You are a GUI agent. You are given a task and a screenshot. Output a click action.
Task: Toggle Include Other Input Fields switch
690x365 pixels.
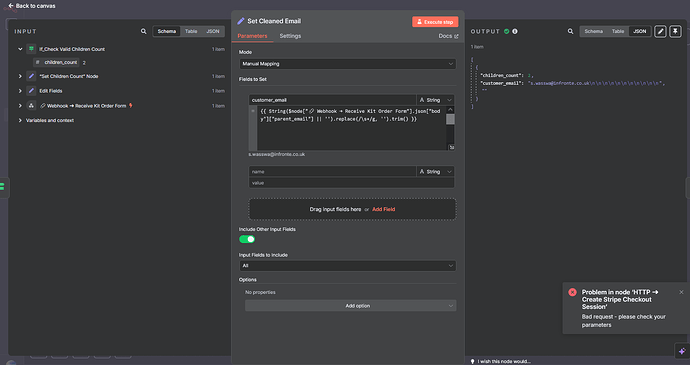pos(247,239)
